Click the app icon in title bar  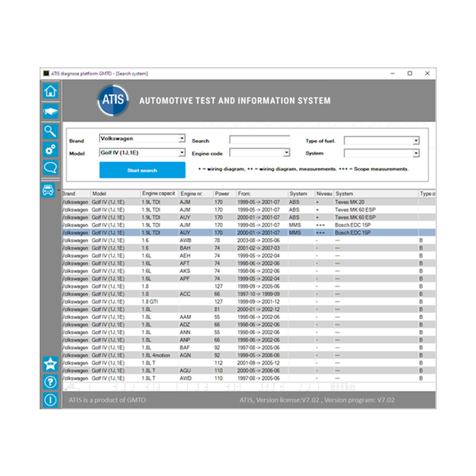pos(46,73)
